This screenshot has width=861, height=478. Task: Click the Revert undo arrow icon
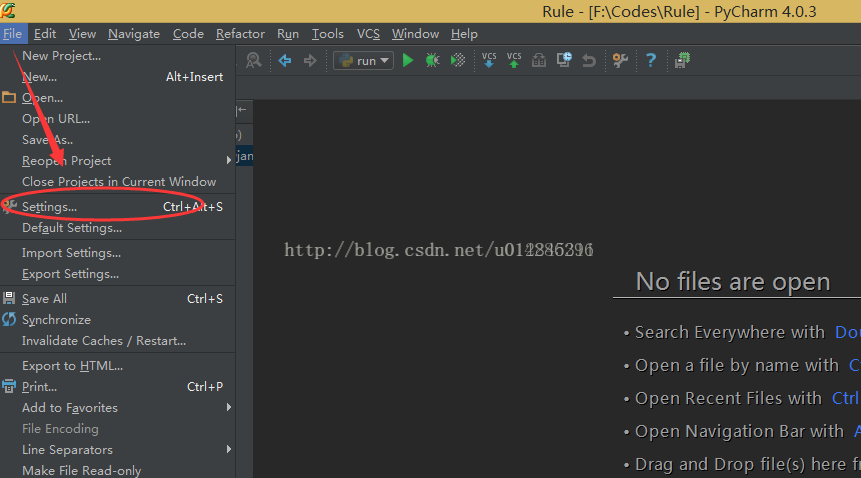[589, 60]
